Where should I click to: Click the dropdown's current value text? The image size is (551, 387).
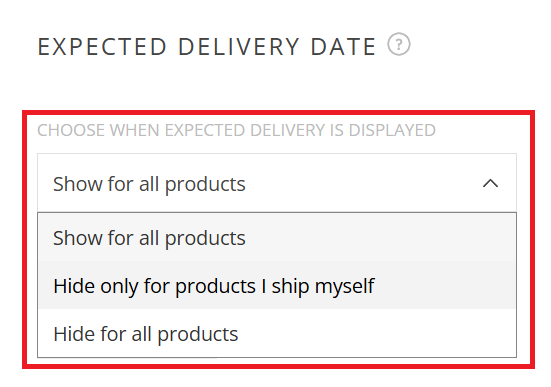pyautogui.click(x=149, y=184)
